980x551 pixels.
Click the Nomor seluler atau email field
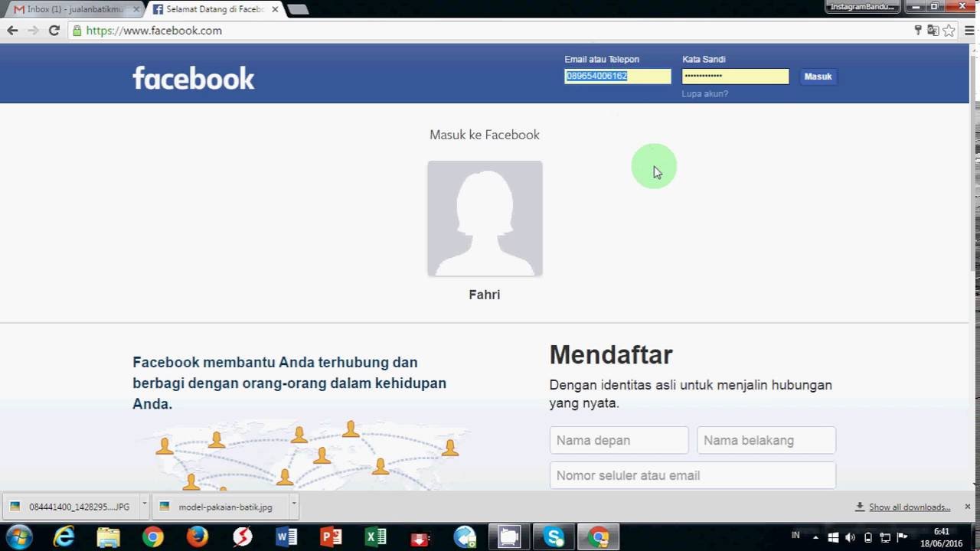click(x=692, y=475)
